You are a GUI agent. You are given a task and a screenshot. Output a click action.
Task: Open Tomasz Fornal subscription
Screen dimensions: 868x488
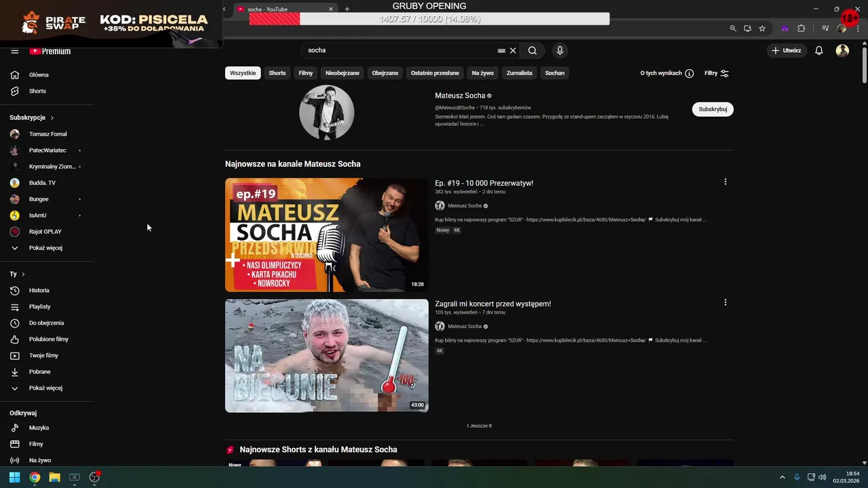[x=47, y=134]
